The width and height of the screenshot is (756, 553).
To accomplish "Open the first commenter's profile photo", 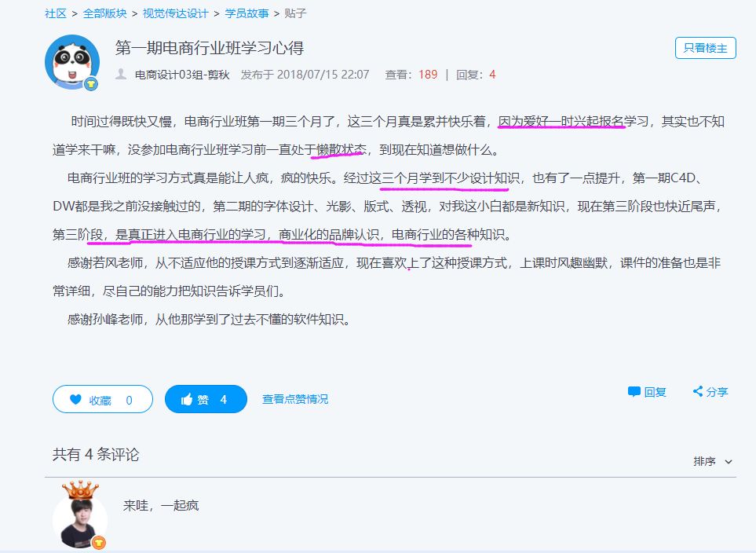I will pyautogui.click(x=79, y=520).
